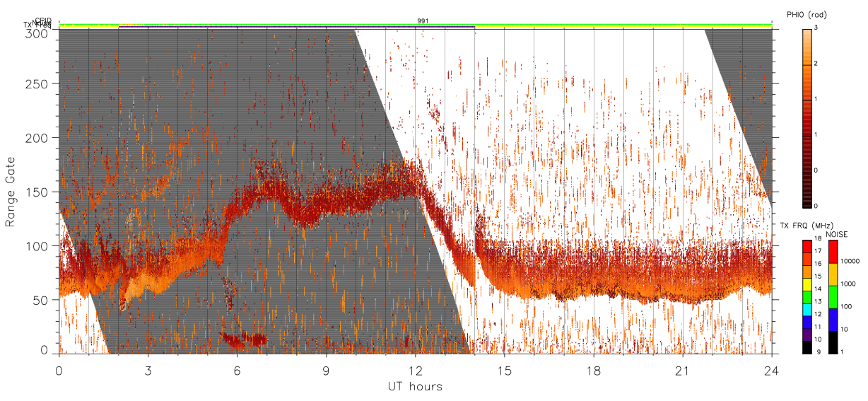Click the orange-red 16–17 MHz TX FRQ swatch
Viewport: 868px width, 401px height.
pyautogui.click(x=807, y=260)
